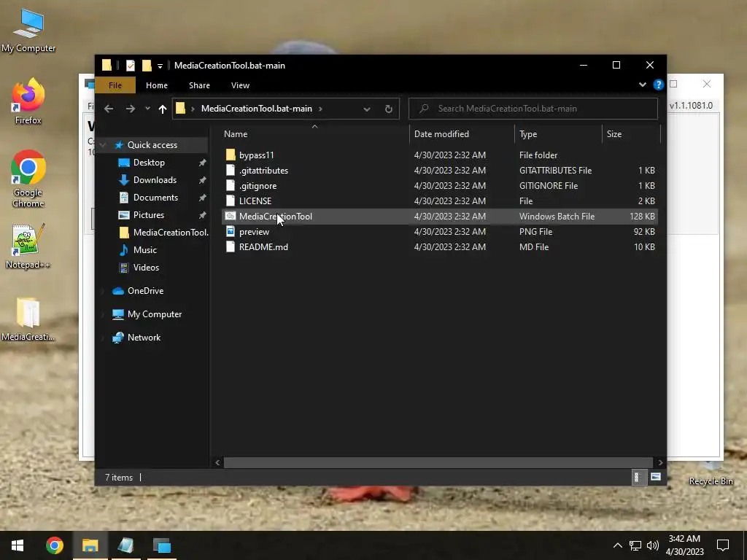Open Music in navigation pane

(x=145, y=250)
